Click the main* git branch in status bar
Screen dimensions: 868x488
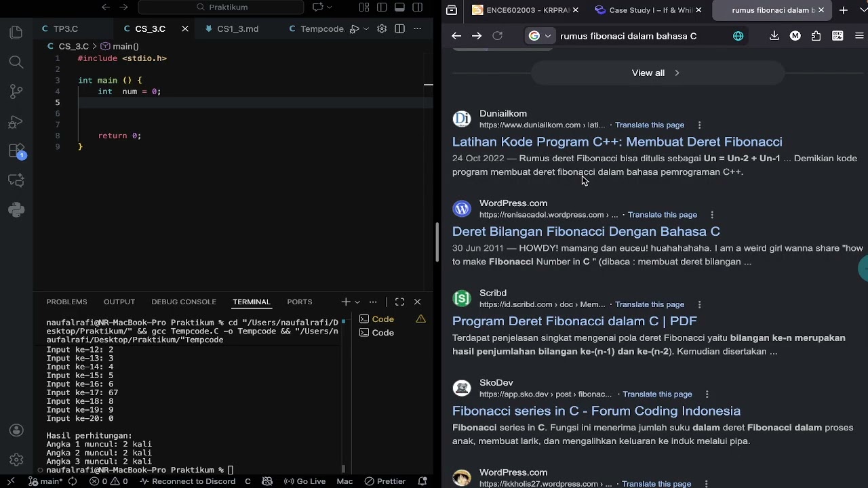(x=45, y=481)
